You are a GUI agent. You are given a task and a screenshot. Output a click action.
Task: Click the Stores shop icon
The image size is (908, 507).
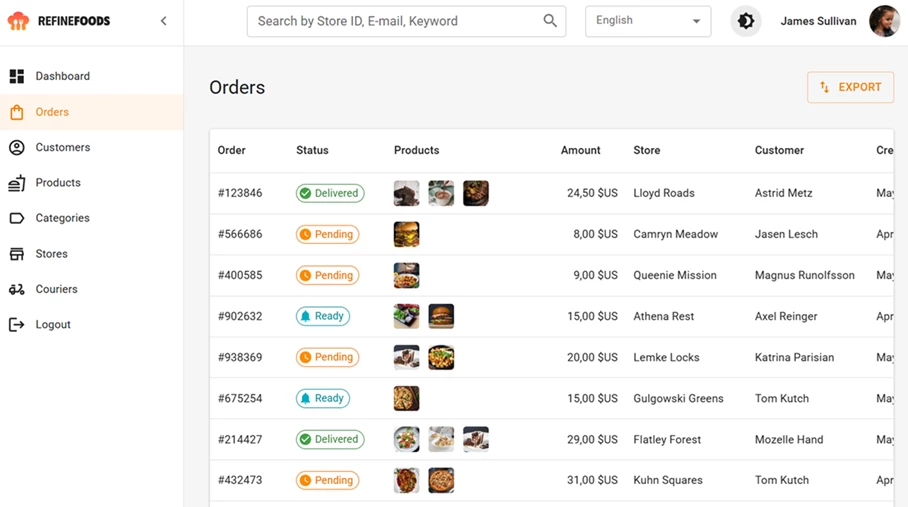pos(17,254)
